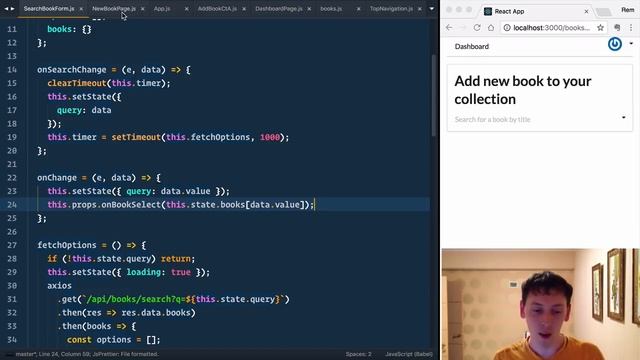Click the fetchOptions function definition name
640x360 pixels.
[x=67, y=245]
